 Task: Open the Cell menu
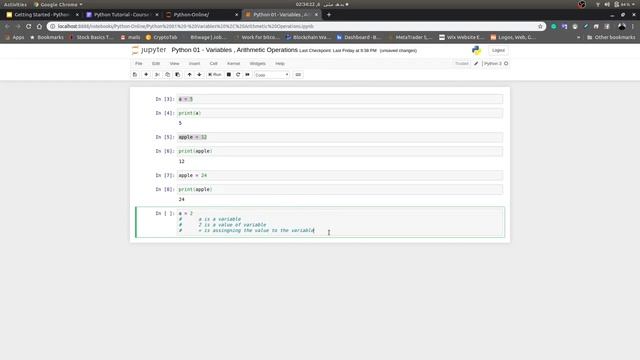(213, 64)
